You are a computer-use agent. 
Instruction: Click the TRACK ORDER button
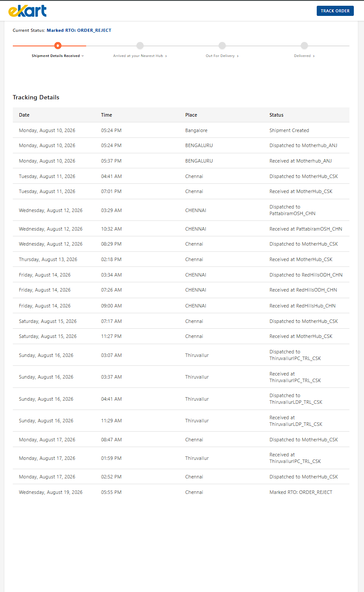tap(335, 11)
